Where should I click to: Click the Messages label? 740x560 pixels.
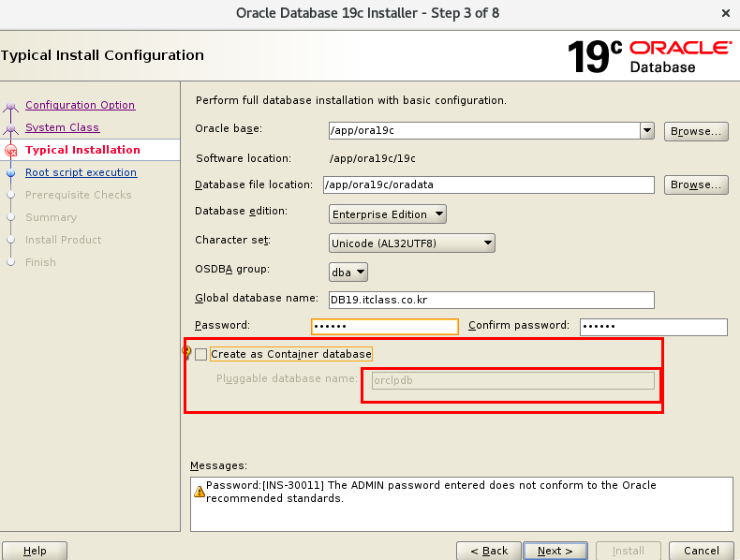218,465
